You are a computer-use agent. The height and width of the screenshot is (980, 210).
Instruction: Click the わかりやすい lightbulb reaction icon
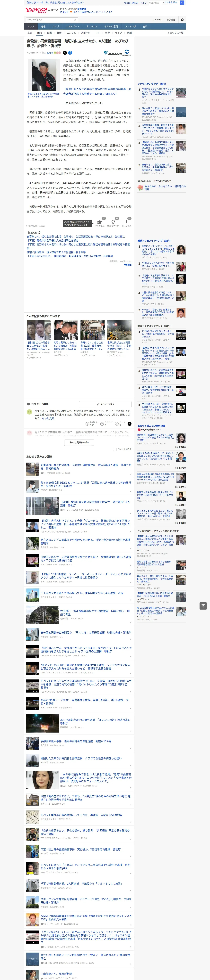click(113, 222)
